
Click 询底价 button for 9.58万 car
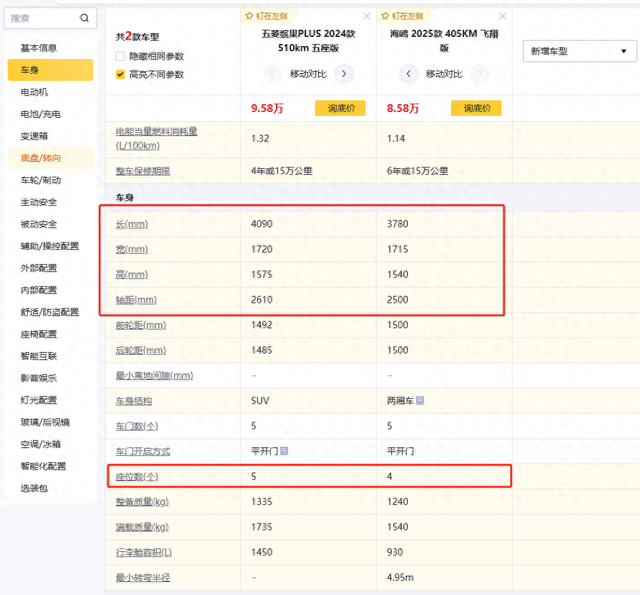(x=340, y=108)
